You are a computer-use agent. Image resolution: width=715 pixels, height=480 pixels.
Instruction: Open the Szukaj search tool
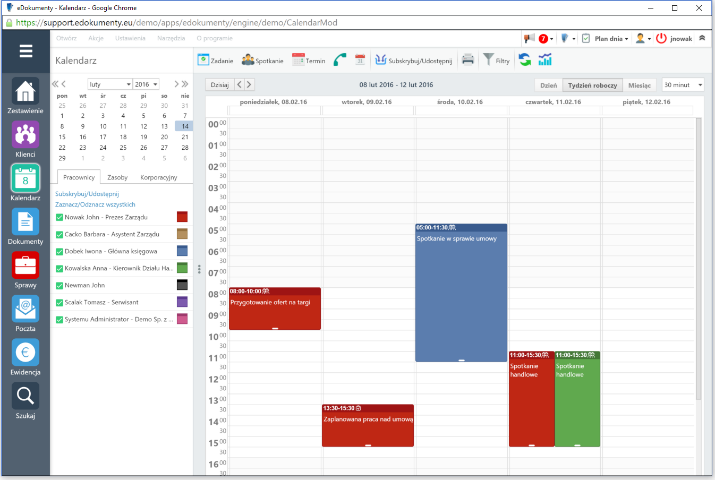click(25, 398)
